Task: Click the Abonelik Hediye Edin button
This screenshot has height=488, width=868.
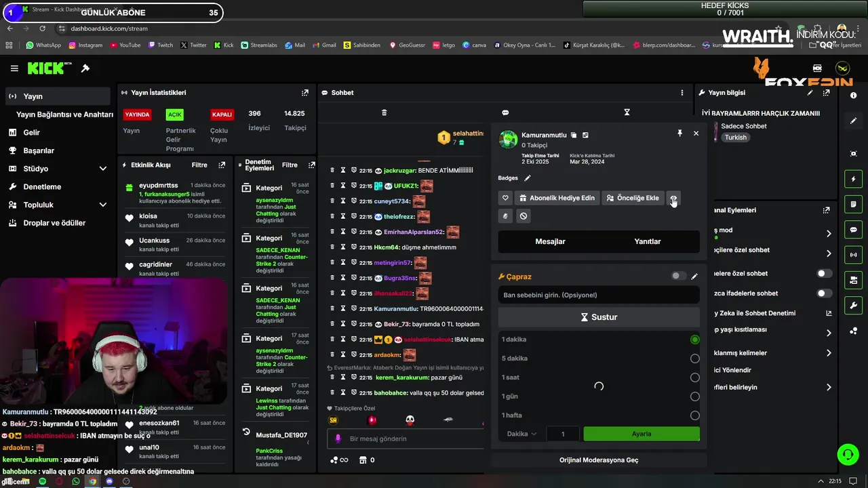Action: click(x=557, y=198)
